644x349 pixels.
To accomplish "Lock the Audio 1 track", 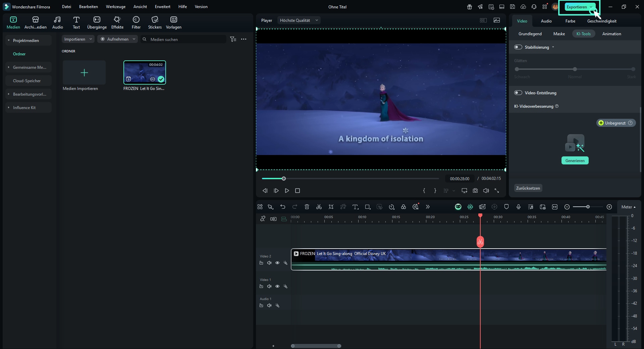I will [x=261, y=305].
